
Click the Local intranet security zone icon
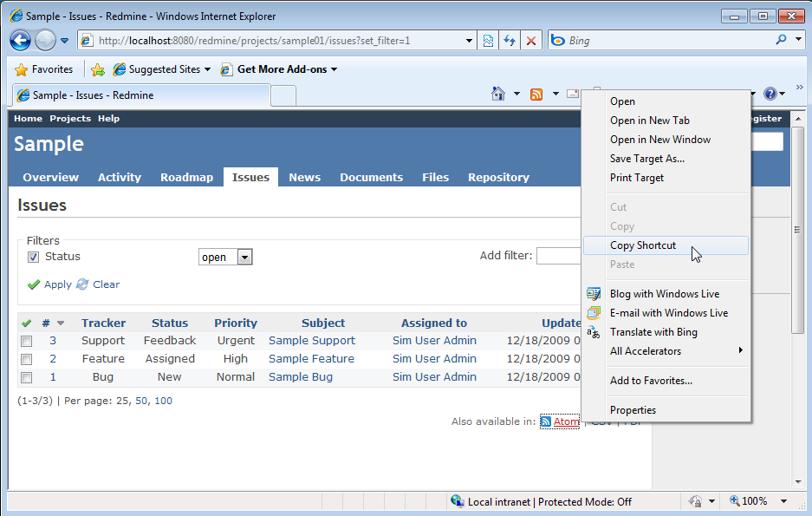[x=457, y=501]
